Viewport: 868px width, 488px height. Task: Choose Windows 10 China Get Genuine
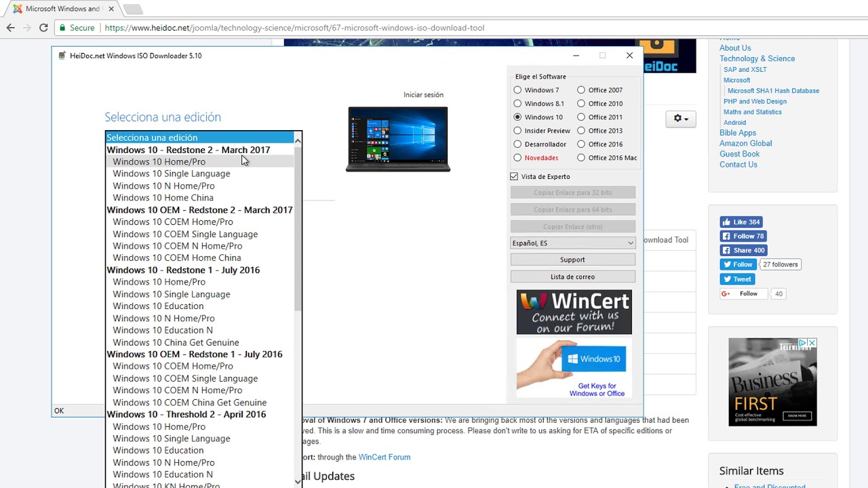[x=200, y=342]
